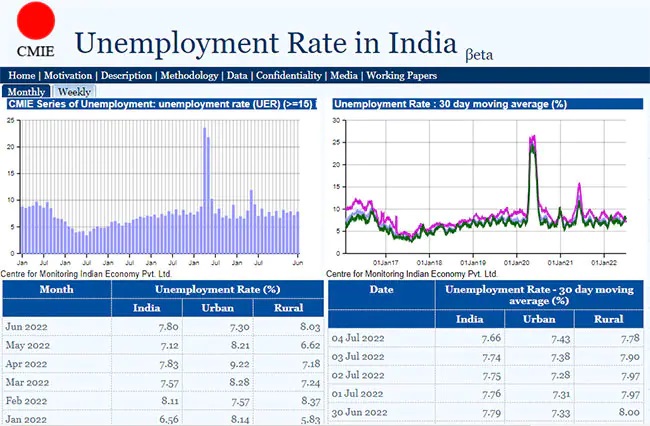
Task: Click the 01Jan21 axis label on chart
Action: click(x=560, y=263)
